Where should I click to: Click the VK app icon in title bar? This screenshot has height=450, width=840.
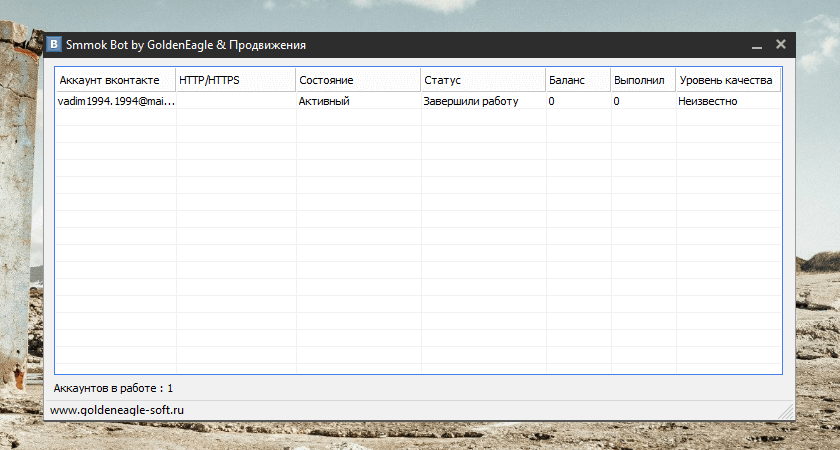coord(54,44)
